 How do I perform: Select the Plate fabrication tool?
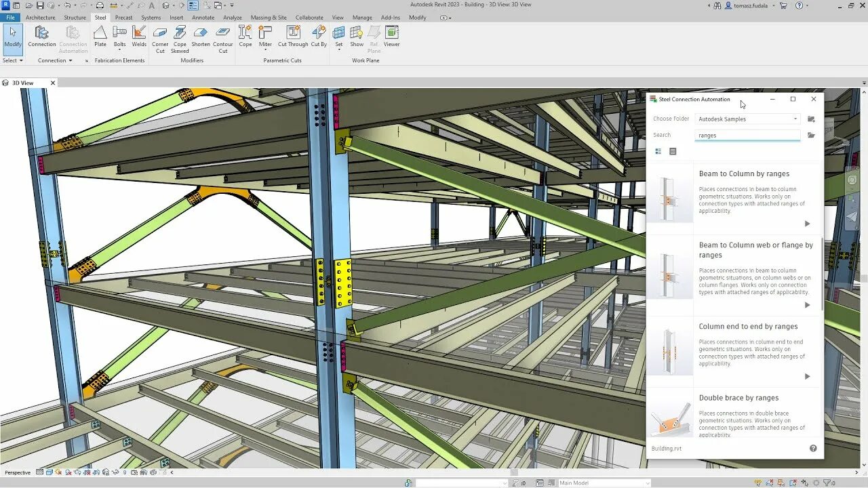[x=100, y=36]
